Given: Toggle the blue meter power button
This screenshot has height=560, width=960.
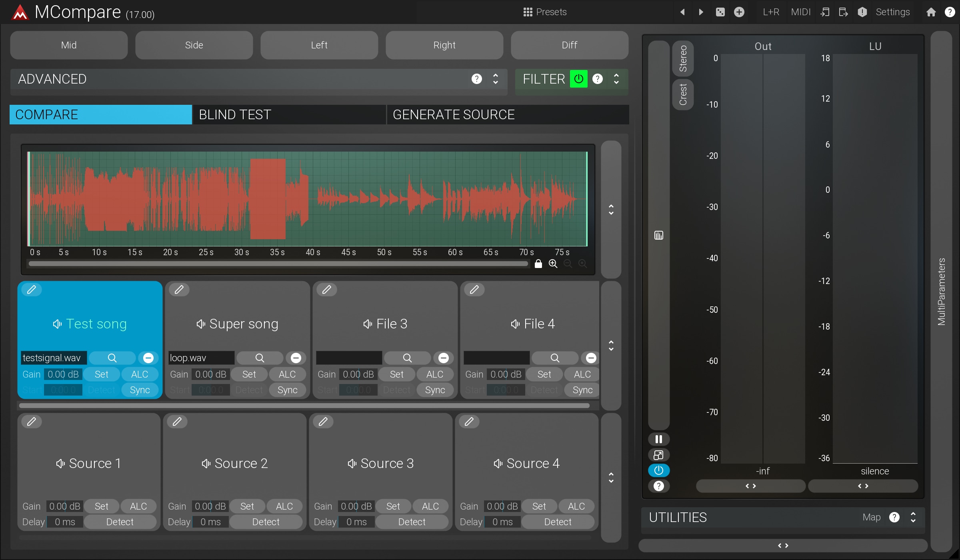Looking at the screenshot, I should point(658,470).
